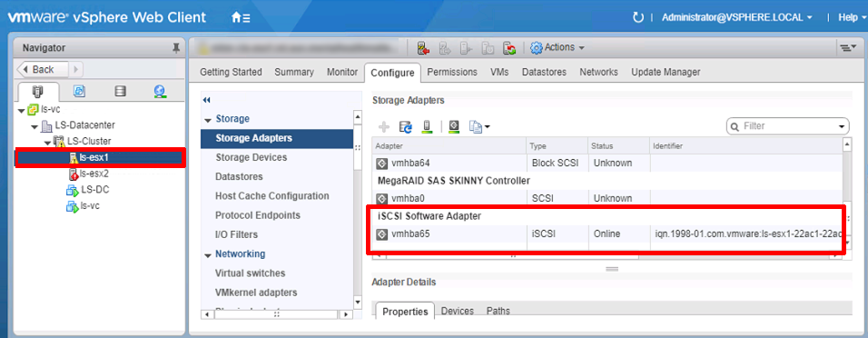Image resolution: width=868 pixels, height=338 pixels.
Task: Click the copy/export list icon
Action: (x=476, y=127)
